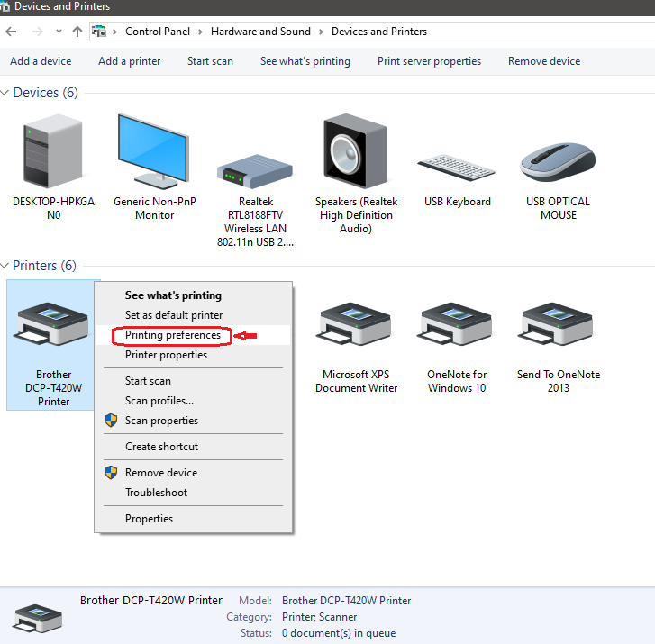Click the 0 document(s) in queue status
Image resolution: width=655 pixels, height=644 pixels.
(339, 633)
